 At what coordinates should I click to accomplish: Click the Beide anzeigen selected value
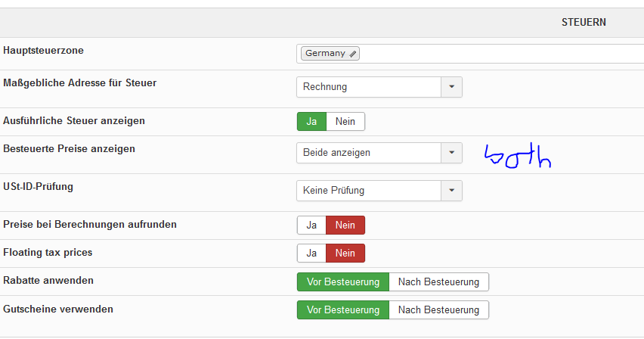(369, 153)
